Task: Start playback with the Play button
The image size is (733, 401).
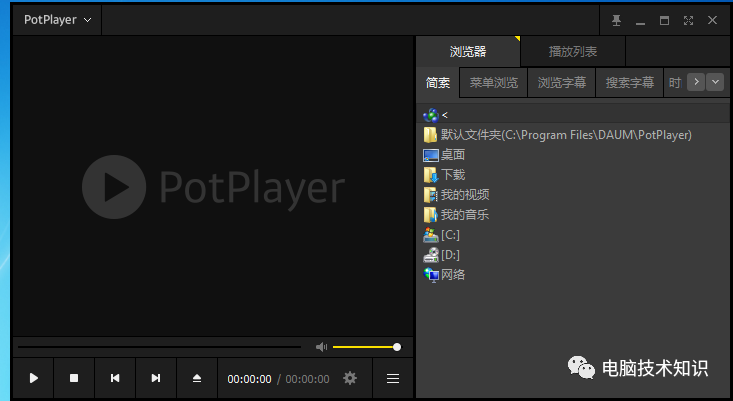Action: pos(33,378)
